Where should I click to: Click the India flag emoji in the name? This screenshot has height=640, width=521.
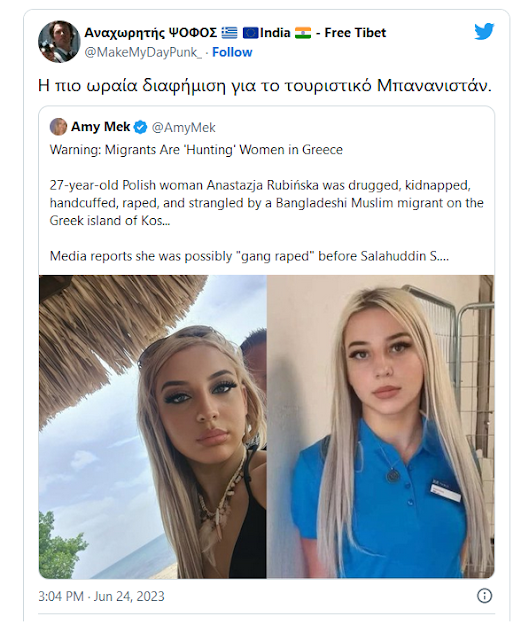(x=303, y=33)
